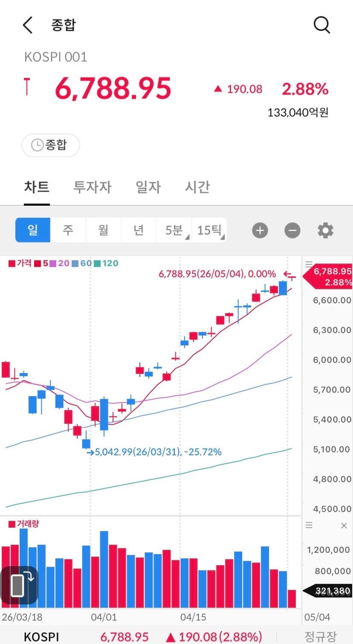Expand the 15틱 tick interval dropdown
The height and width of the screenshot is (644, 353).
point(209,230)
